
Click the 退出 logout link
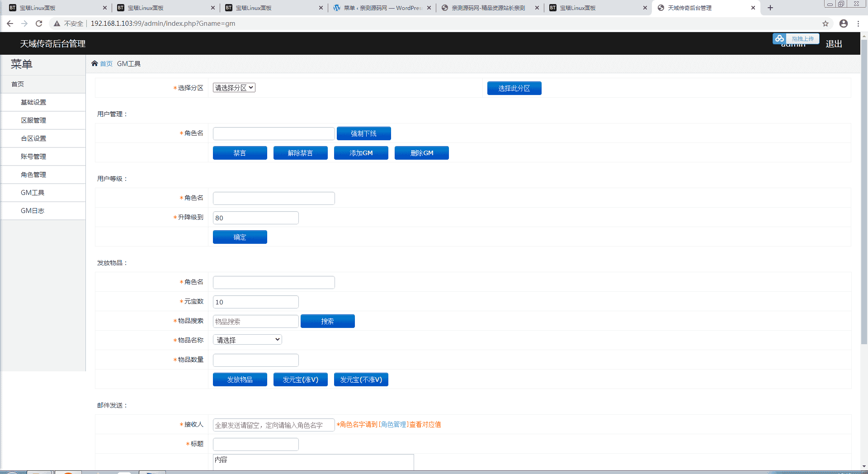point(834,44)
